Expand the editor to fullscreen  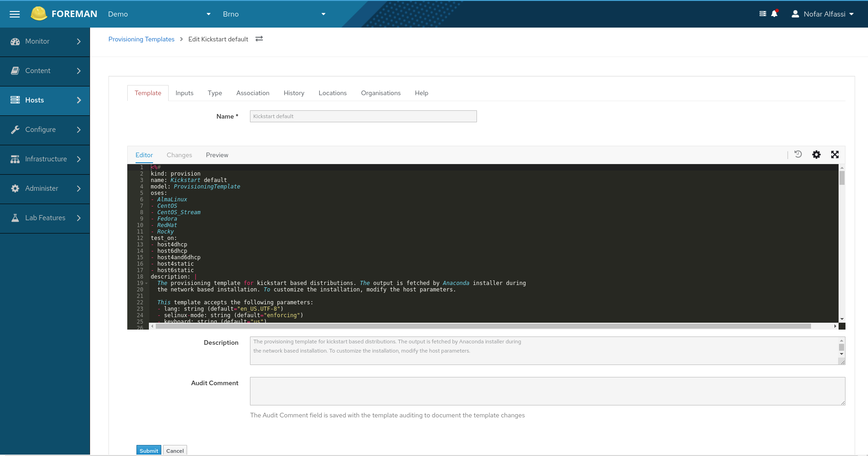coord(835,154)
